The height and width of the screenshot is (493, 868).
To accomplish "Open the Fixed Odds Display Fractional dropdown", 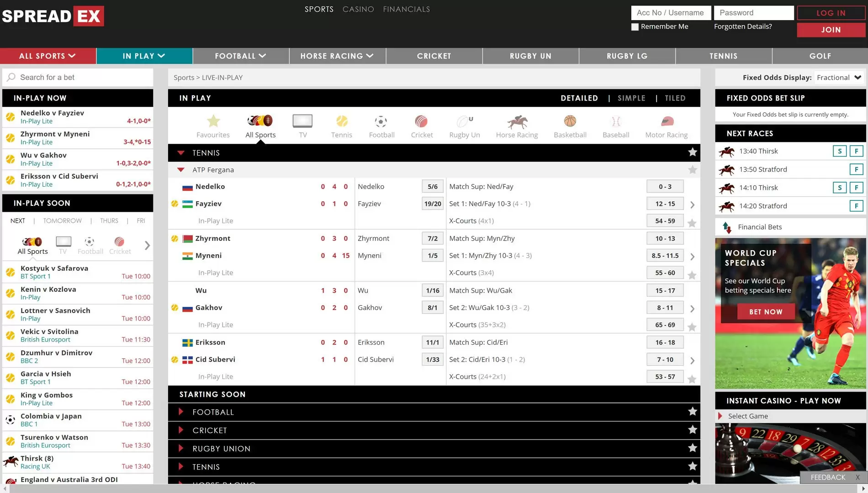I will (839, 78).
